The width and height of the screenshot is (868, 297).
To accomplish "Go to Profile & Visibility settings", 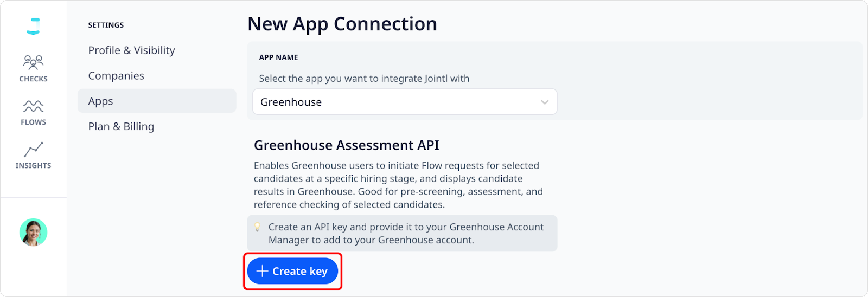I will [131, 50].
